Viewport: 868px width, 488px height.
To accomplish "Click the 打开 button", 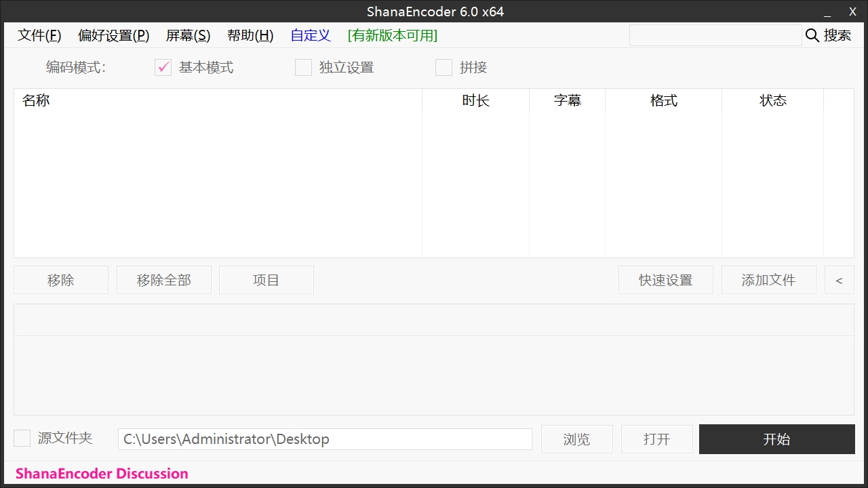I will [657, 439].
